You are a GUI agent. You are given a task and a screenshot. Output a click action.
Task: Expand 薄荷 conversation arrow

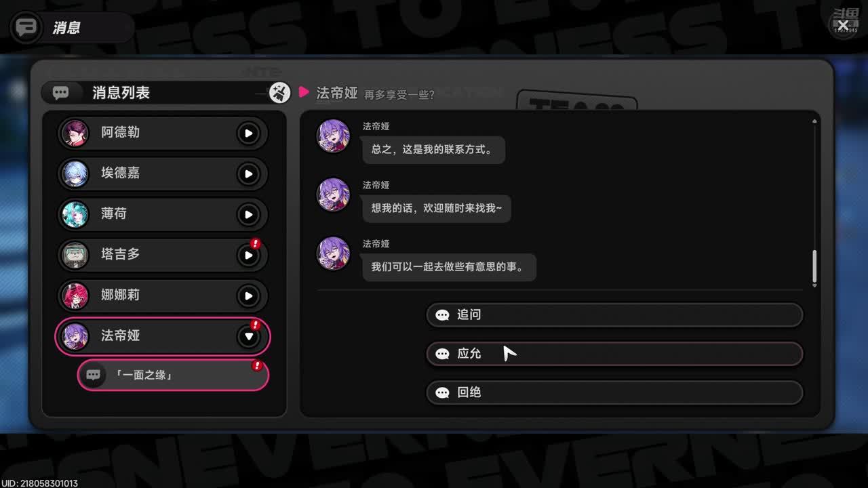click(x=248, y=215)
